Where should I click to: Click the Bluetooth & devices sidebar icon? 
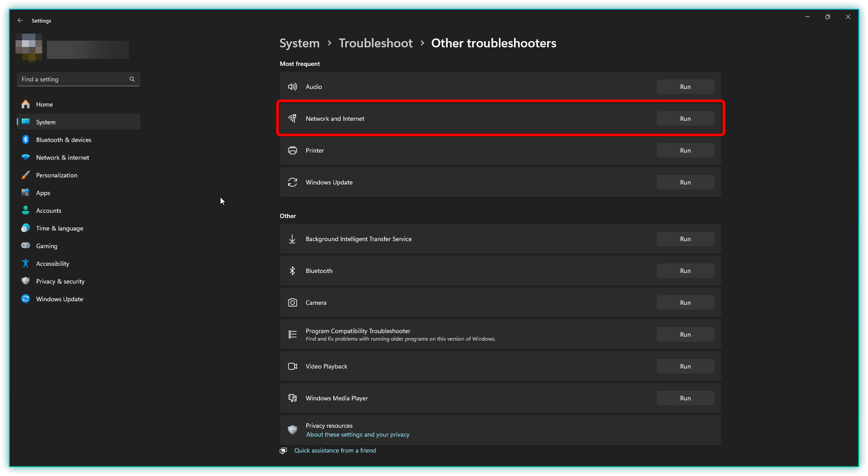point(26,140)
